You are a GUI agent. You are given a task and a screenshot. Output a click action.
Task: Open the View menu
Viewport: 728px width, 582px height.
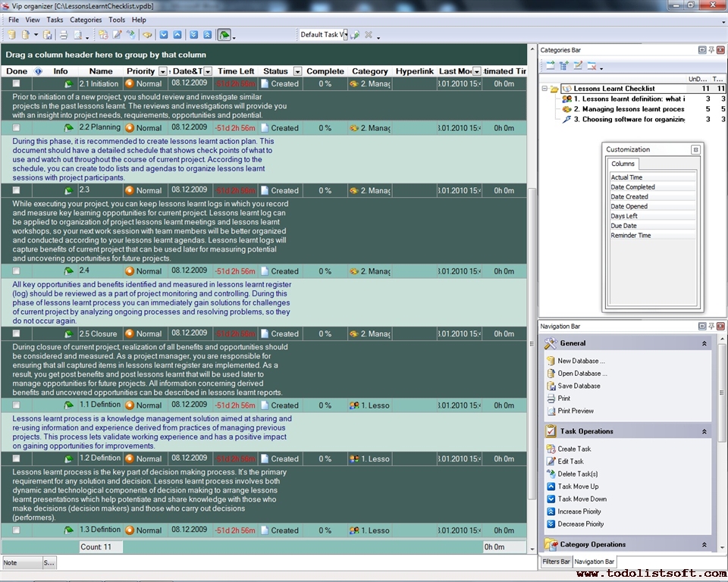click(33, 20)
